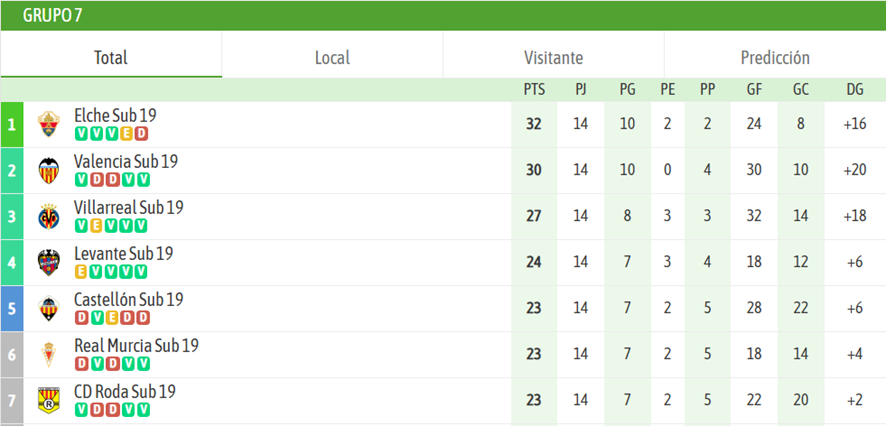Click the Villarreal Sub 19 yellow crest
The height and width of the screenshot is (426, 886).
[49, 216]
